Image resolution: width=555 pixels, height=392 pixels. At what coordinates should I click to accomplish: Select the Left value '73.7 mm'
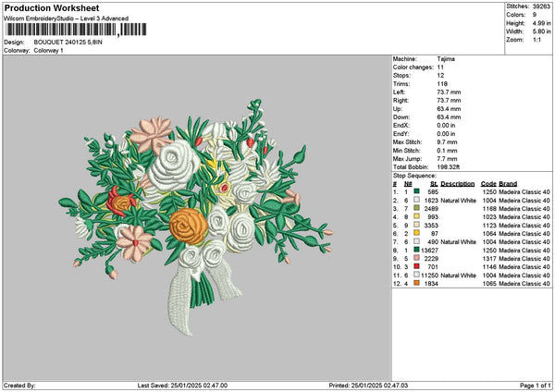pos(449,92)
